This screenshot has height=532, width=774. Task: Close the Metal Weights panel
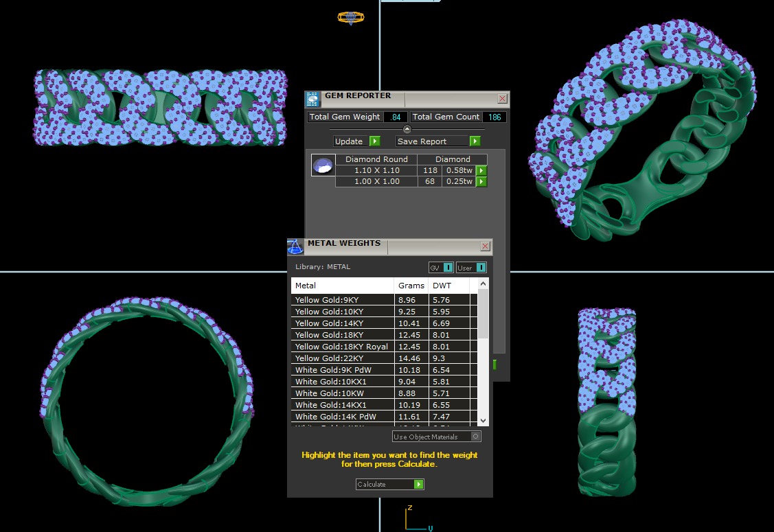[485, 246]
